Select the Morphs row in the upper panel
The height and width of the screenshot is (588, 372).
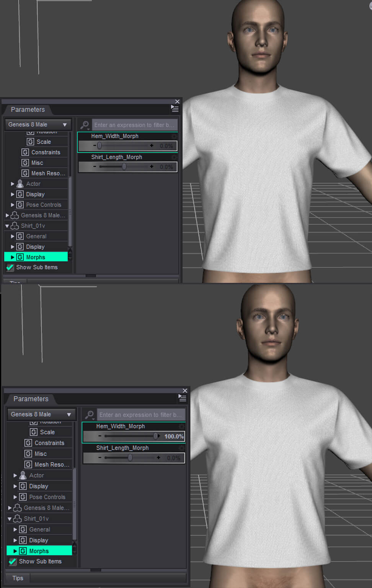(36, 257)
